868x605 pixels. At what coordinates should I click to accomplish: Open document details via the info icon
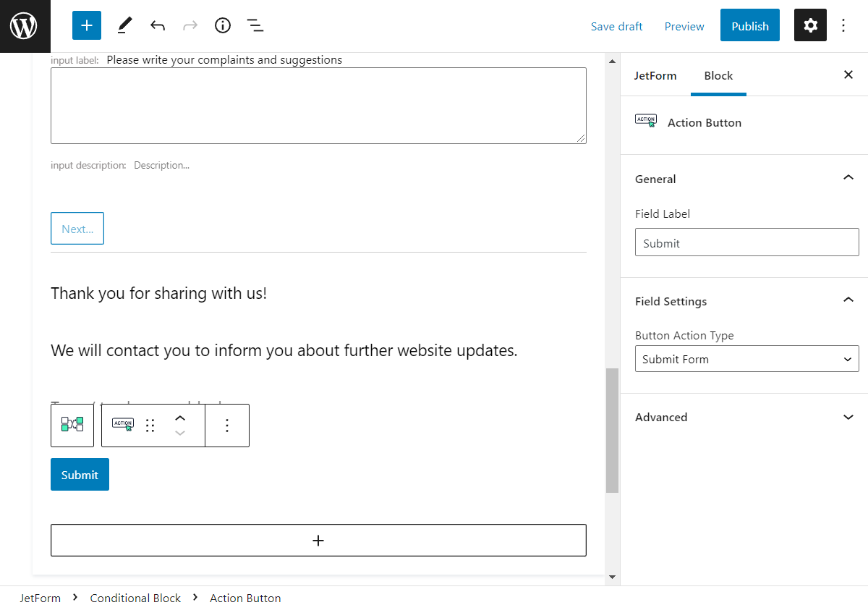coord(222,25)
